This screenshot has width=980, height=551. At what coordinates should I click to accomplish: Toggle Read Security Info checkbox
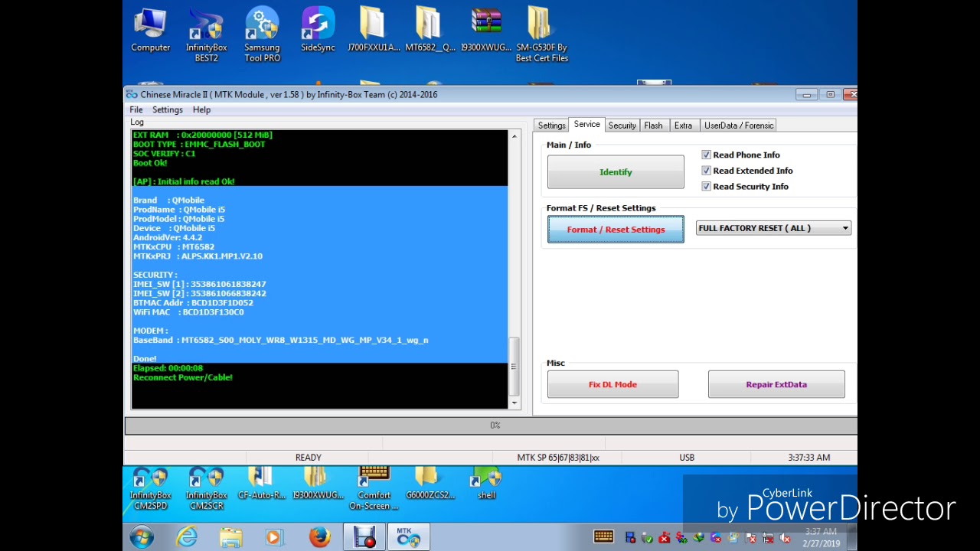click(x=706, y=186)
